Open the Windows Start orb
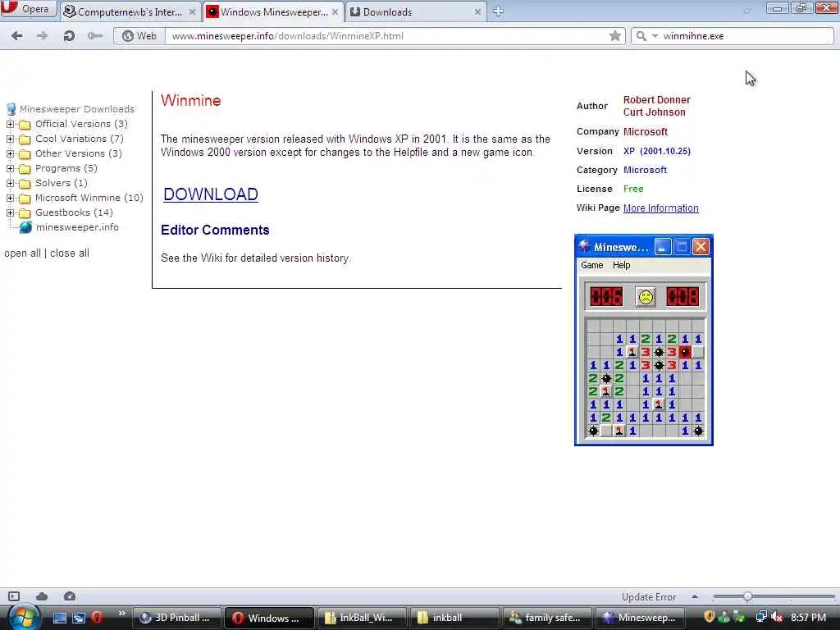Image resolution: width=840 pixels, height=630 pixels. 23,617
